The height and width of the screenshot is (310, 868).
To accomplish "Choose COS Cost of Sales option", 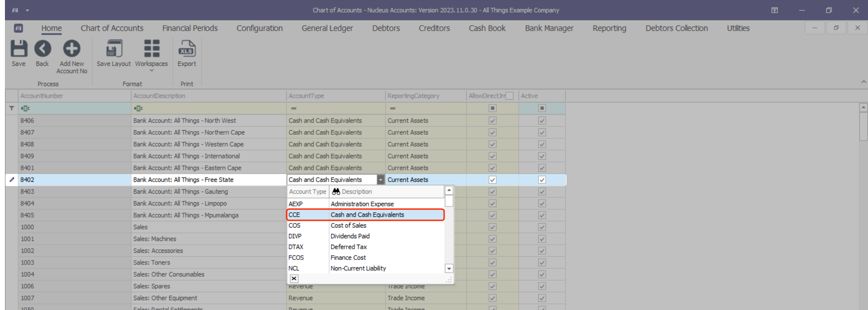I will (x=365, y=225).
